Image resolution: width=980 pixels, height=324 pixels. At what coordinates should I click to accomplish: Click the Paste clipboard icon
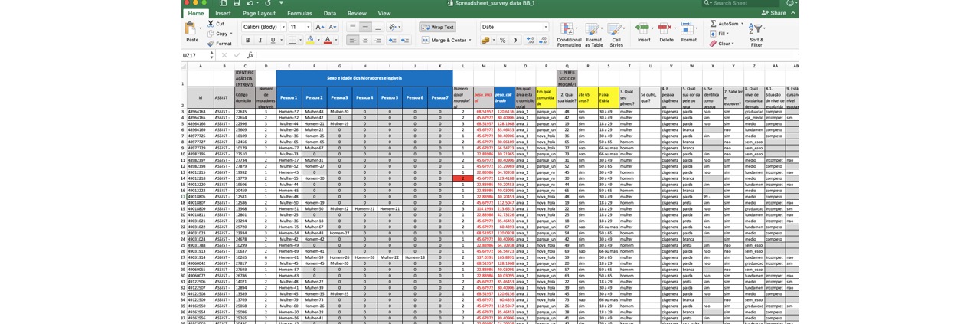tap(191, 29)
